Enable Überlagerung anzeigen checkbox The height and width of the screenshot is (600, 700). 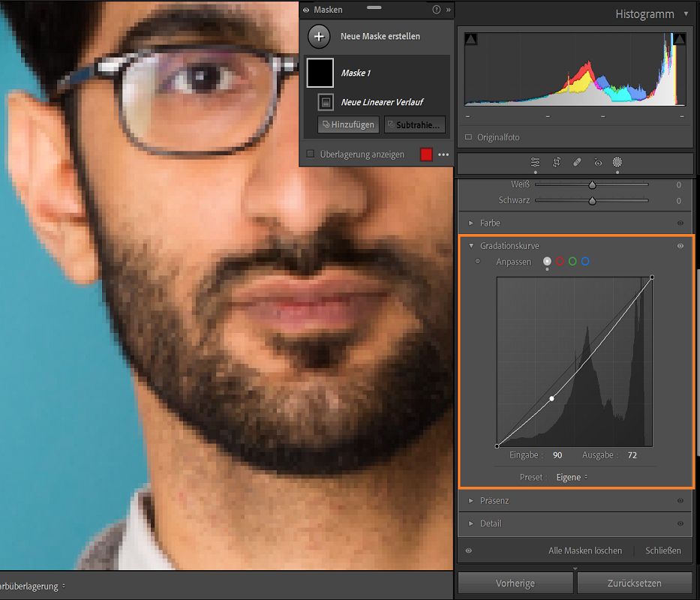311,154
